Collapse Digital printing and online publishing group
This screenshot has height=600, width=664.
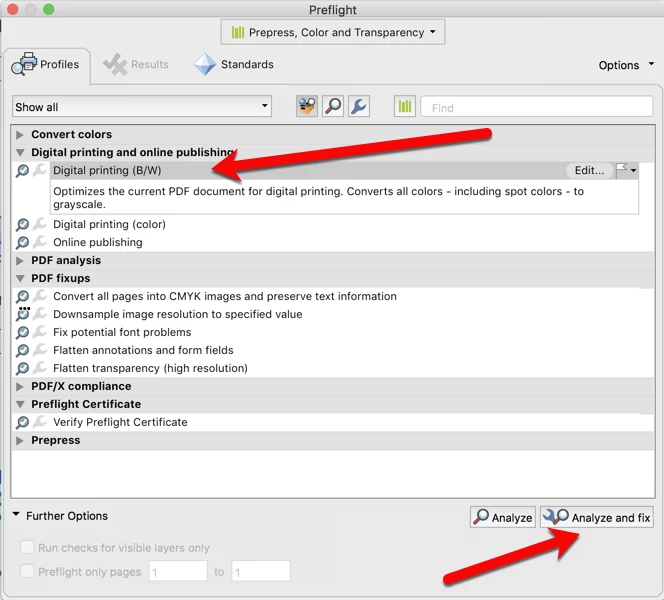coord(19,152)
